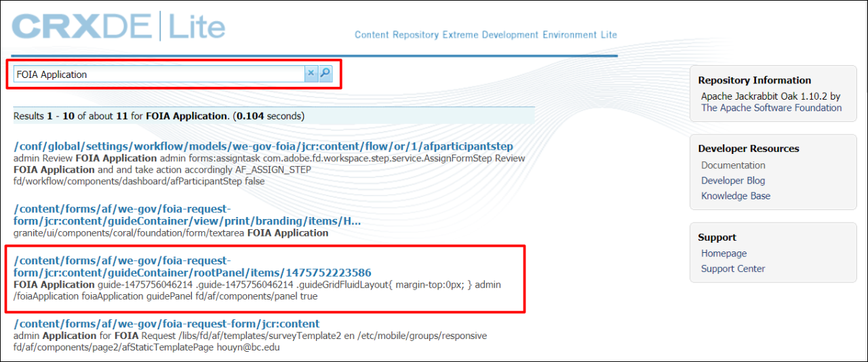Click the magnifier search button
868x362 pixels.
[x=325, y=74]
